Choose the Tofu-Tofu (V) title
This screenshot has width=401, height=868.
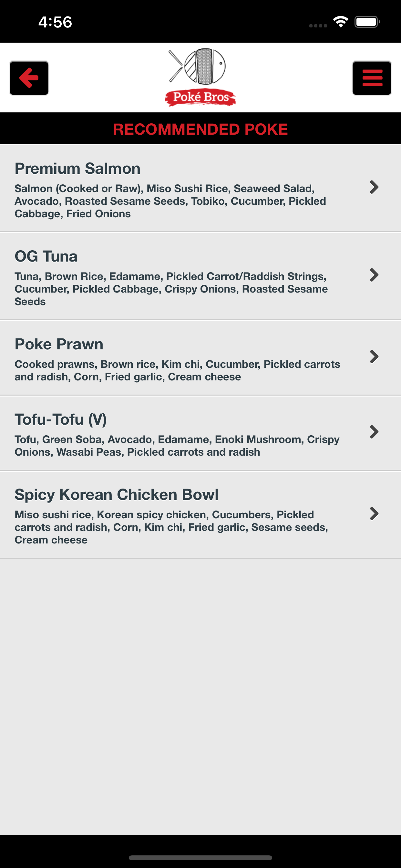(x=61, y=419)
